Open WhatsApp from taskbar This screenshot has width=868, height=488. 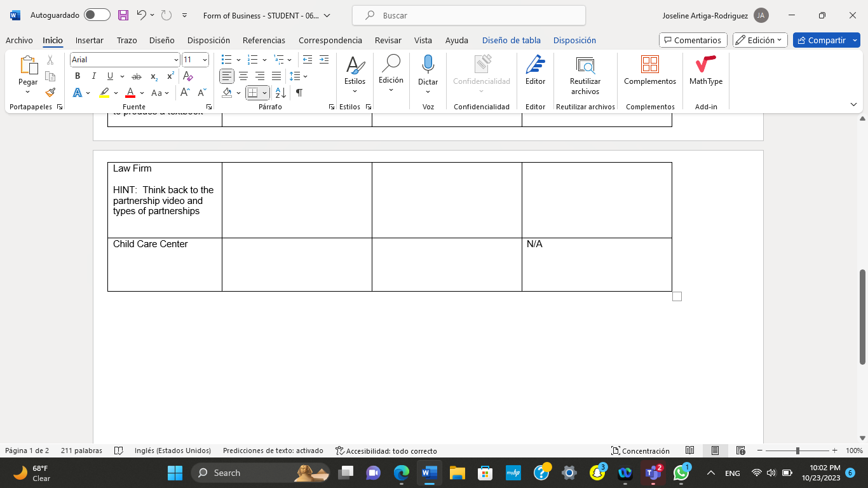coord(681,473)
